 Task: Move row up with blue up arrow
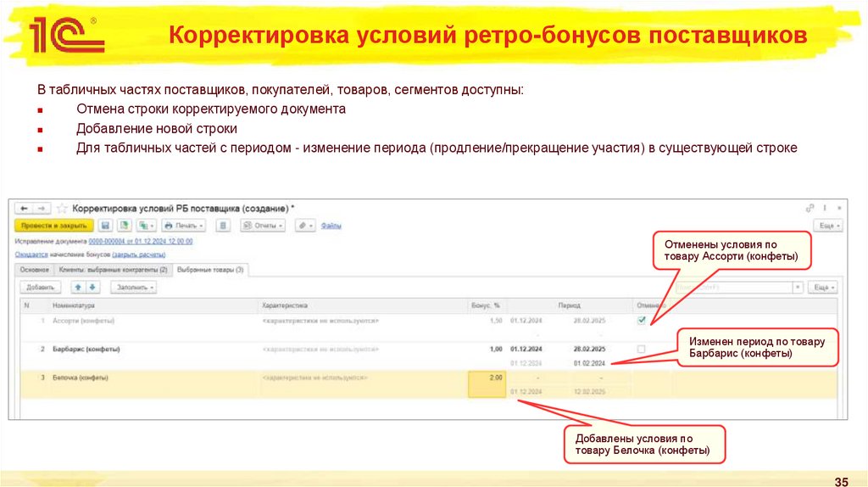coord(78,287)
